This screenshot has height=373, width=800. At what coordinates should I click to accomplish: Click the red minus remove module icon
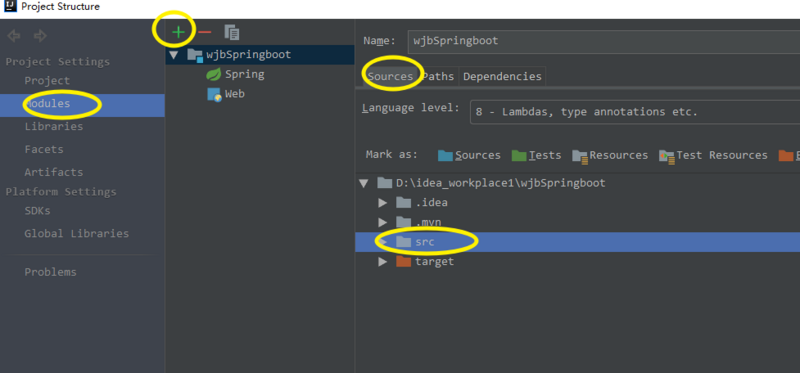pyautogui.click(x=205, y=33)
